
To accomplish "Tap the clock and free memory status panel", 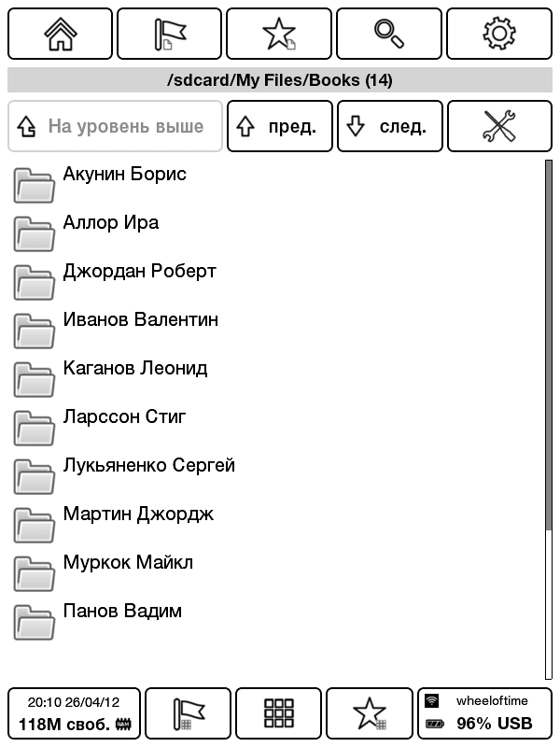I will click(x=74, y=713).
